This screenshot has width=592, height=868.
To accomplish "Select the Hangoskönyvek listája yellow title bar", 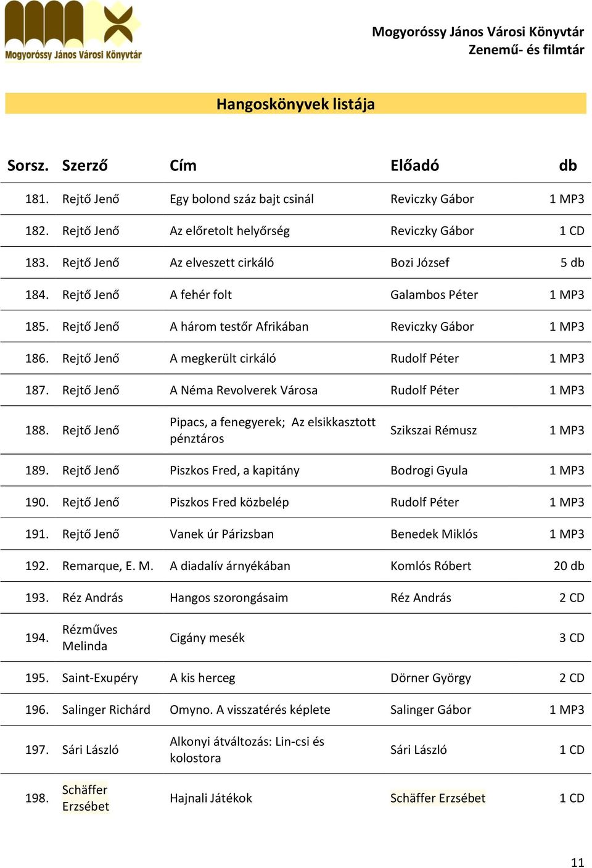I will coord(295,104).
